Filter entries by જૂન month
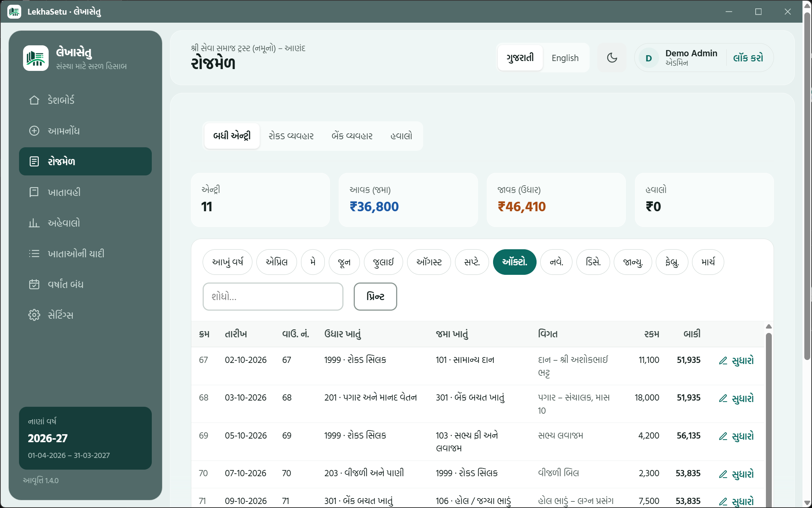 pos(344,262)
